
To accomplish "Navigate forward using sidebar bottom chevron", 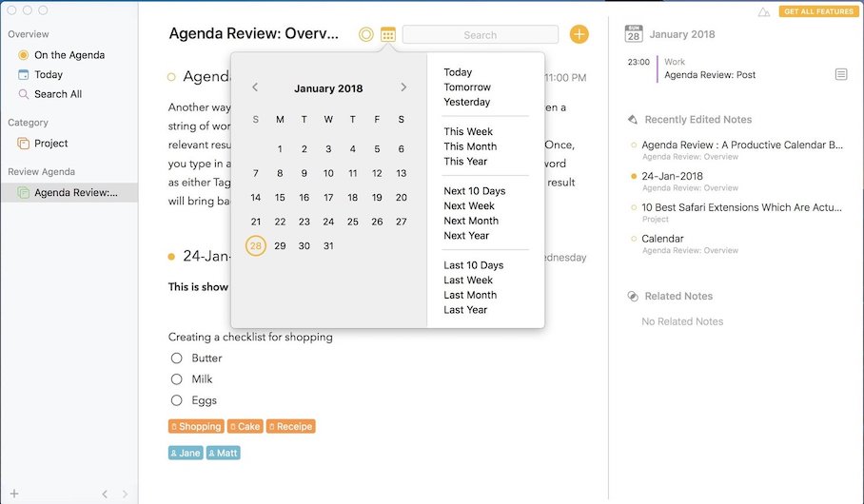I will tap(125, 494).
